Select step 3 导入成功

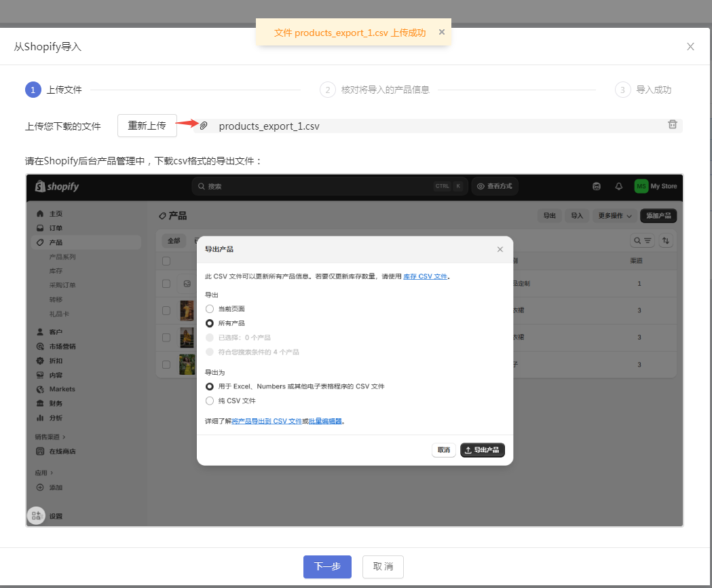point(643,90)
